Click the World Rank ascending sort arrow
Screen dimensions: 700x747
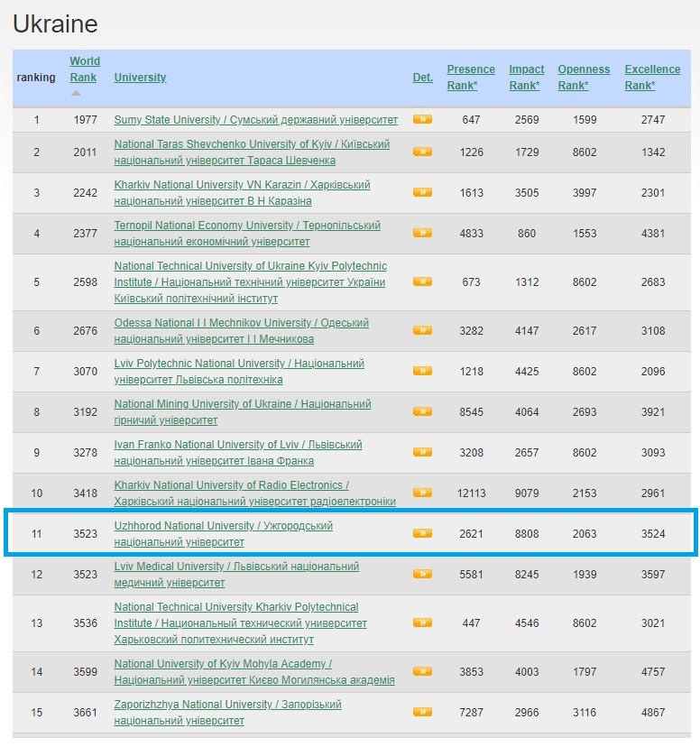point(76,94)
